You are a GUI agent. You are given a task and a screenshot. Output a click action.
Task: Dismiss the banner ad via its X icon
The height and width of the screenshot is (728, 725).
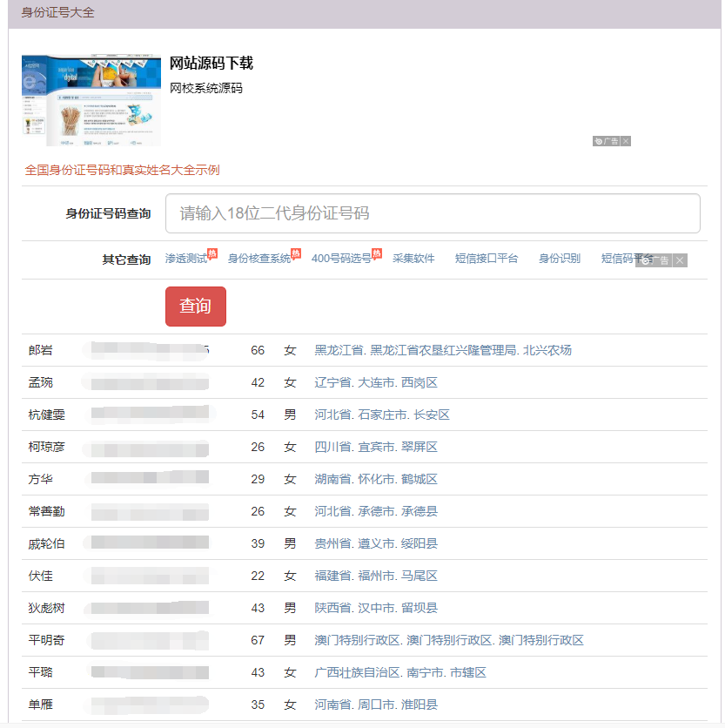(625, 141)
